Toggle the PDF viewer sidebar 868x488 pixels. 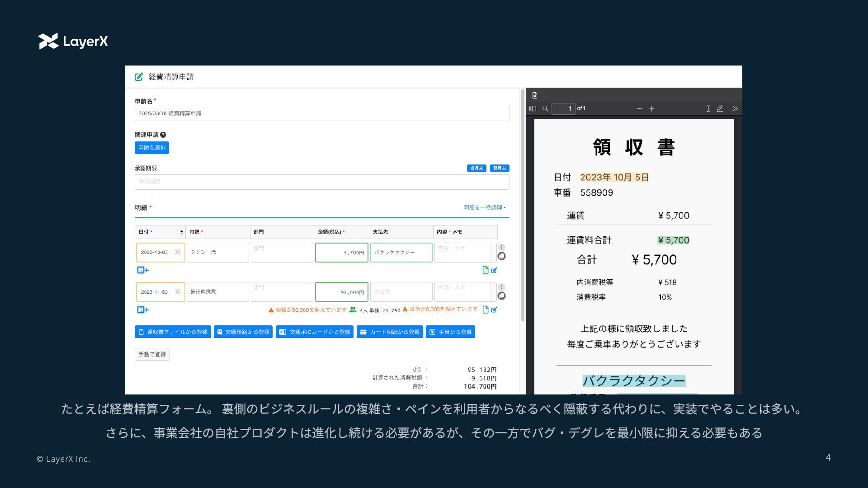click(533, 108)
